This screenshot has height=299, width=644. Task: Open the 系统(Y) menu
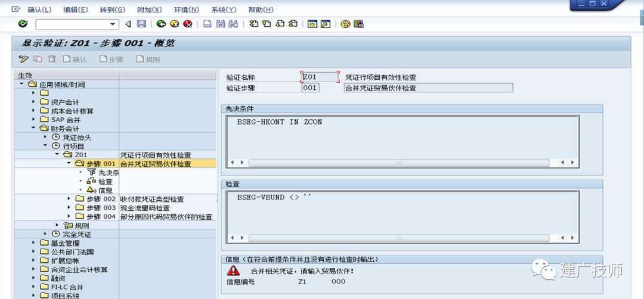pos(224,10)
